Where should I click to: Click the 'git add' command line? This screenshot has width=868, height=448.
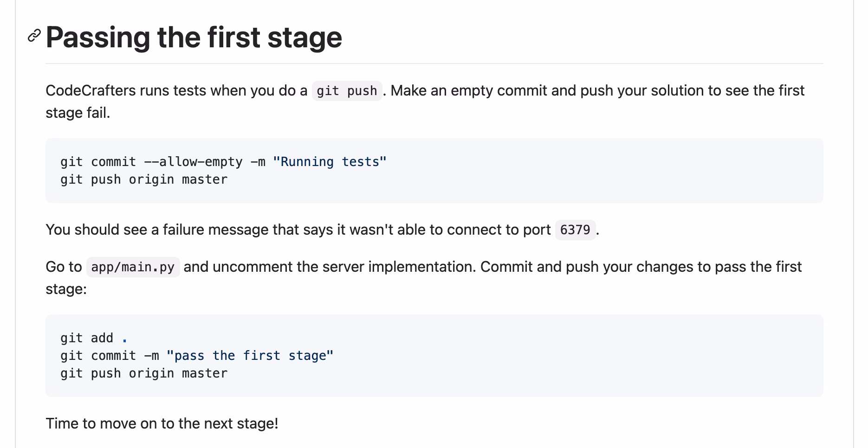click(x=87, y=338)
